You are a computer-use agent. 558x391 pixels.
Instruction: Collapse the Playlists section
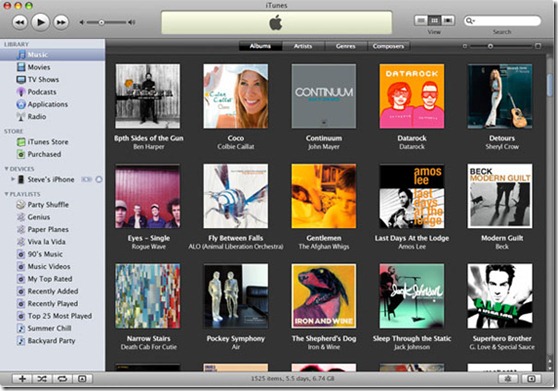coord(6,194)
